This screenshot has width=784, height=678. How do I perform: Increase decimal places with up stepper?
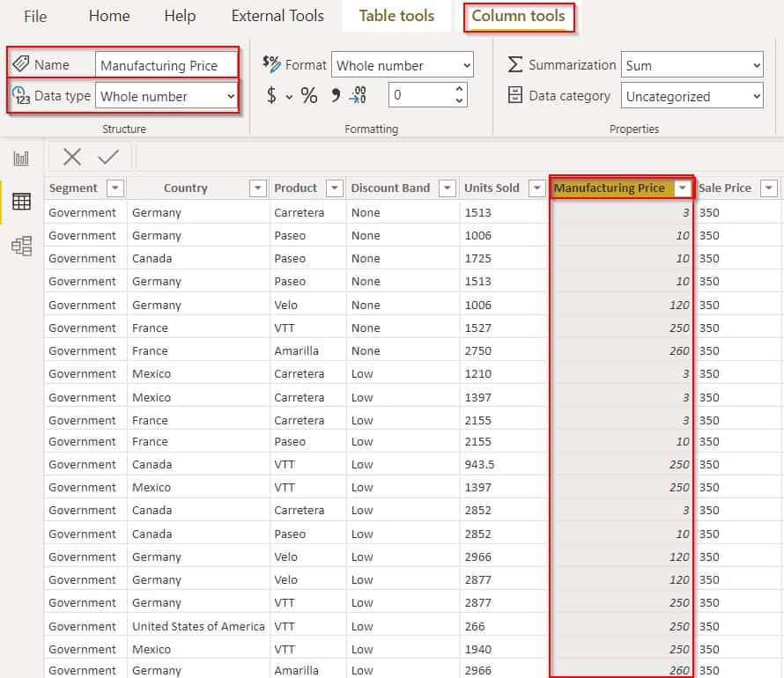459,89
